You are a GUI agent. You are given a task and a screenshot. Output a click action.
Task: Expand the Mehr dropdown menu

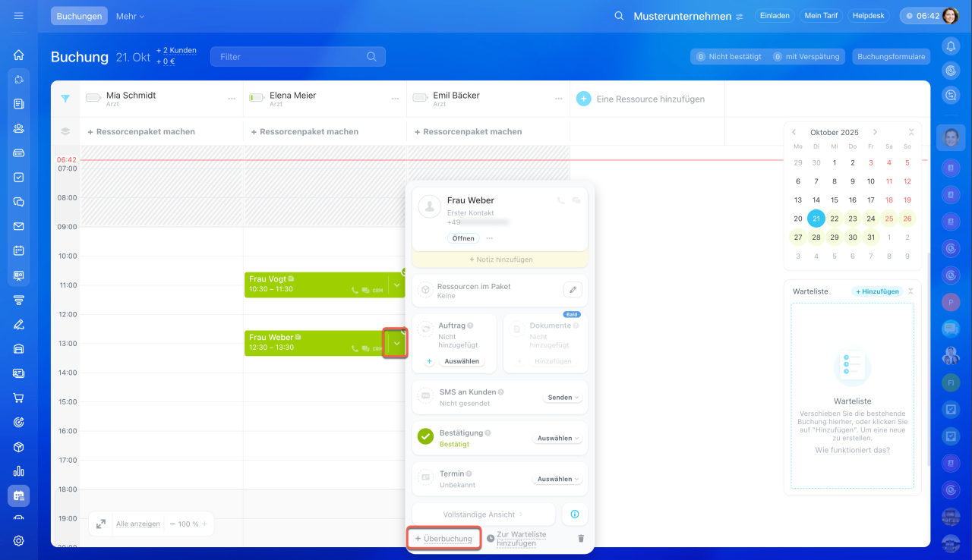click(x=130, y=16)
